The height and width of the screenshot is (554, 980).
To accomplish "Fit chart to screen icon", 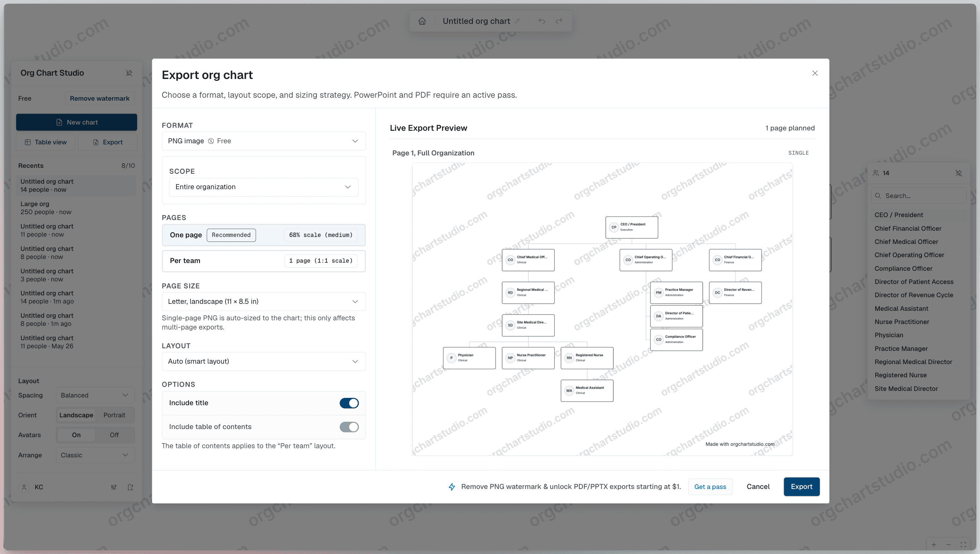I will coord(963,544).
